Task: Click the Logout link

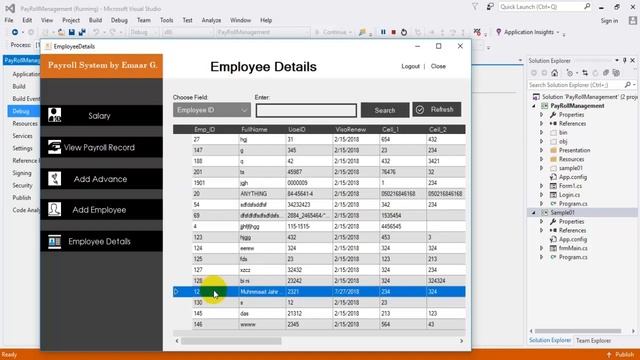Action: (x=410, y=66)
